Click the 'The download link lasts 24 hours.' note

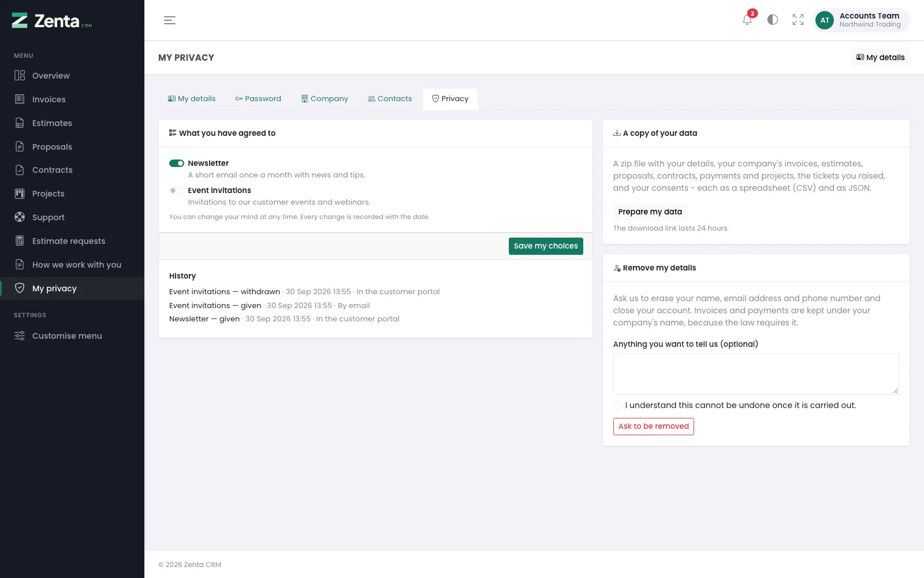671,228
